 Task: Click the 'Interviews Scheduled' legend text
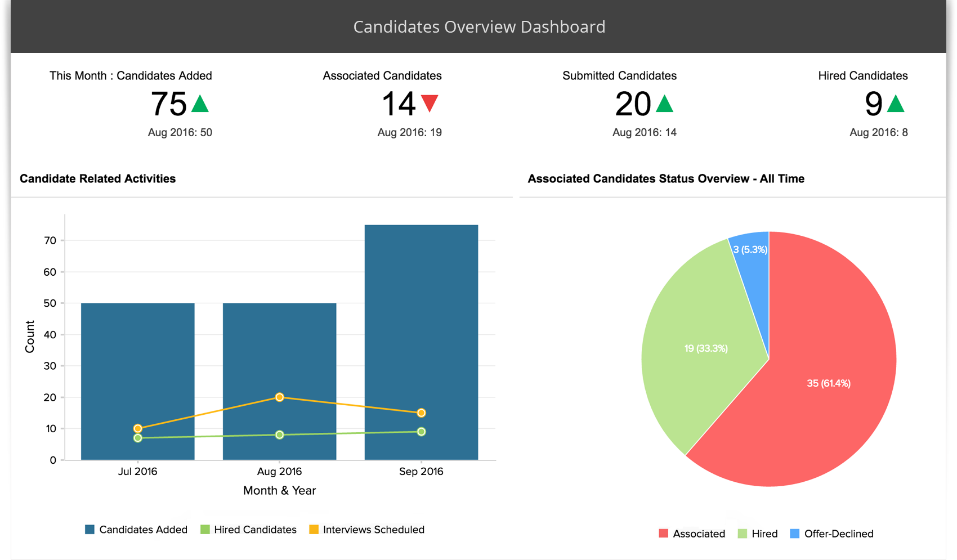374,530
